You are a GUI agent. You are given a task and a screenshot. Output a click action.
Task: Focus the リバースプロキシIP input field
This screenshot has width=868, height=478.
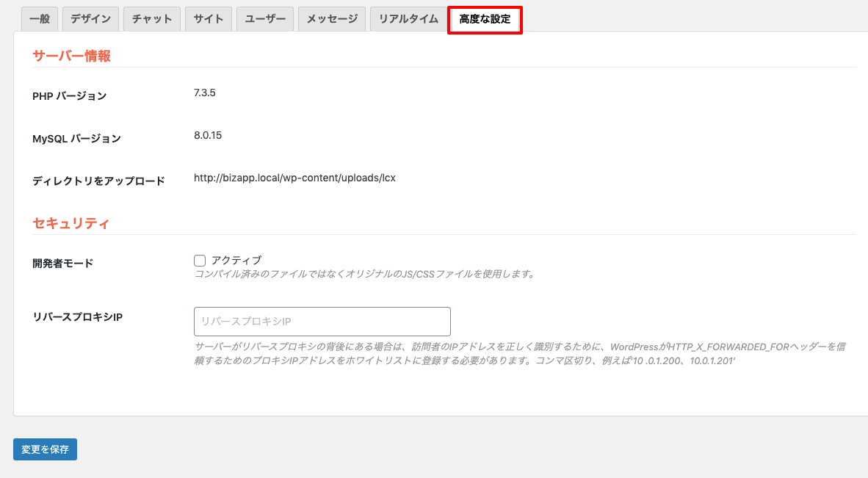tap(322, 322)
